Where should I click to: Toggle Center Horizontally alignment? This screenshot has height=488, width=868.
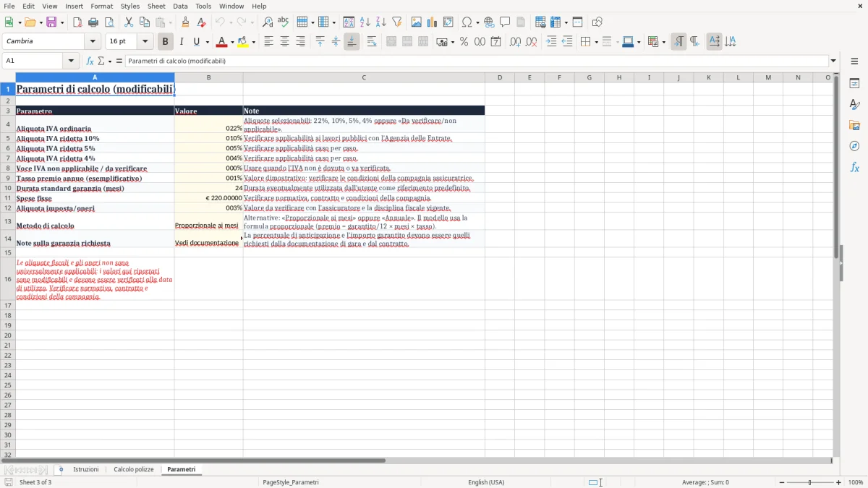tap(284, 42)
